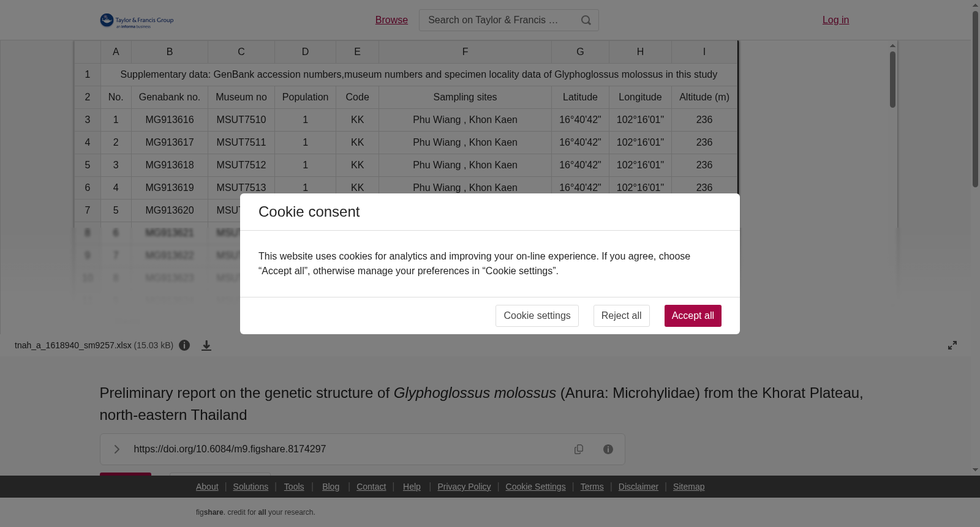Click the Longitude header cell
Image resolution: width=980 pixels, height=527 pixels.
tap(640, 97)
